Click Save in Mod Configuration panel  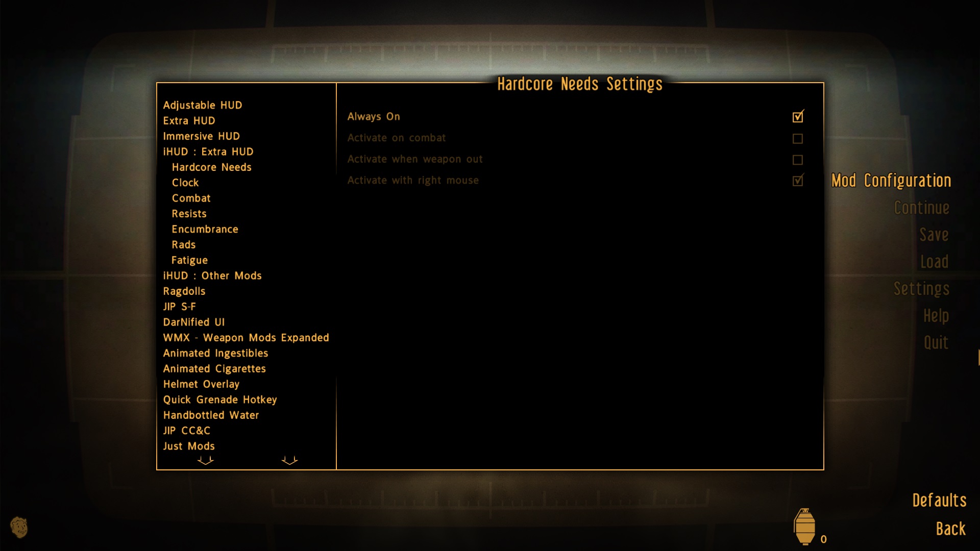934,234
